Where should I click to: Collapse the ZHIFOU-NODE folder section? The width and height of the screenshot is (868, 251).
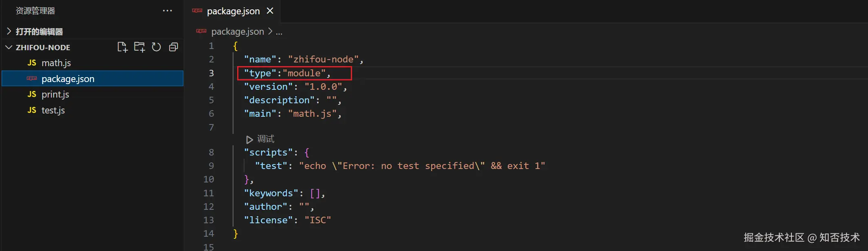(x=9, y=47)
